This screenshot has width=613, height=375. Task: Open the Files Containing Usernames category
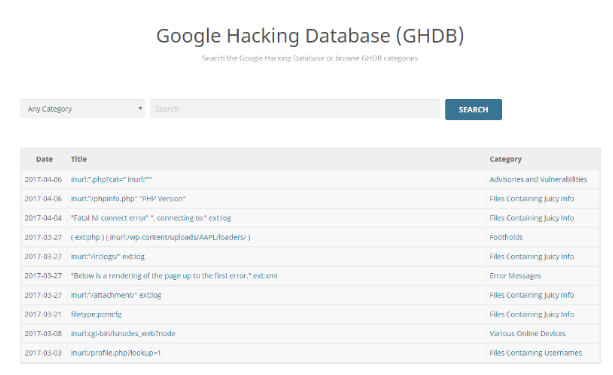pyautogui.click(x=536, y=353)
